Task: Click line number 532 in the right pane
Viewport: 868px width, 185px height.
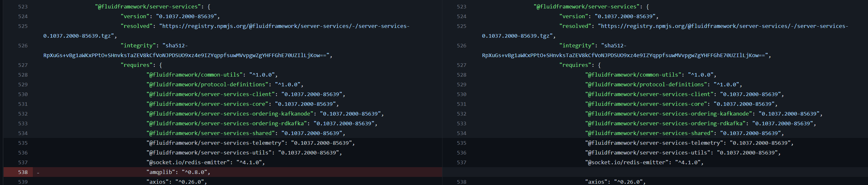Action: tap(462, 114)
